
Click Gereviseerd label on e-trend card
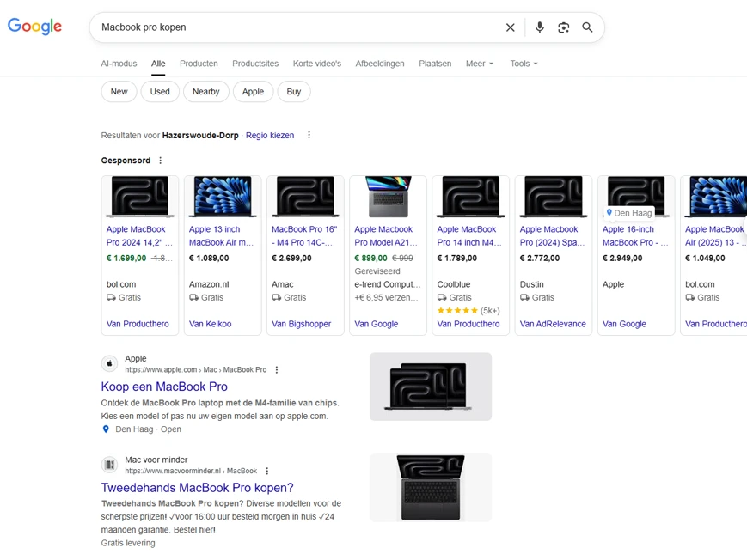(377, 271)
